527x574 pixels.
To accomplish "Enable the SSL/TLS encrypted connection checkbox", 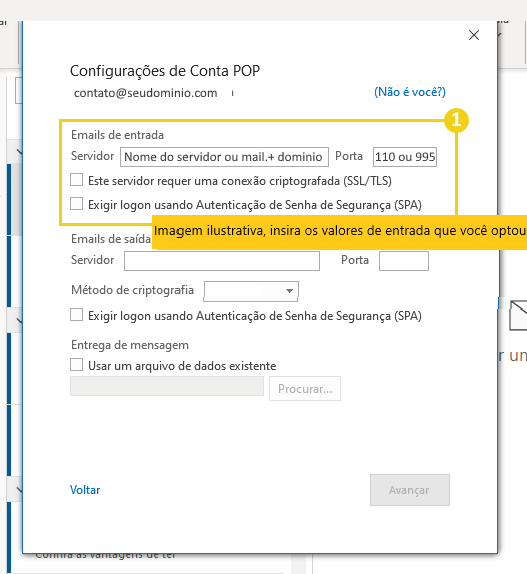I will [x=76, y=180].
